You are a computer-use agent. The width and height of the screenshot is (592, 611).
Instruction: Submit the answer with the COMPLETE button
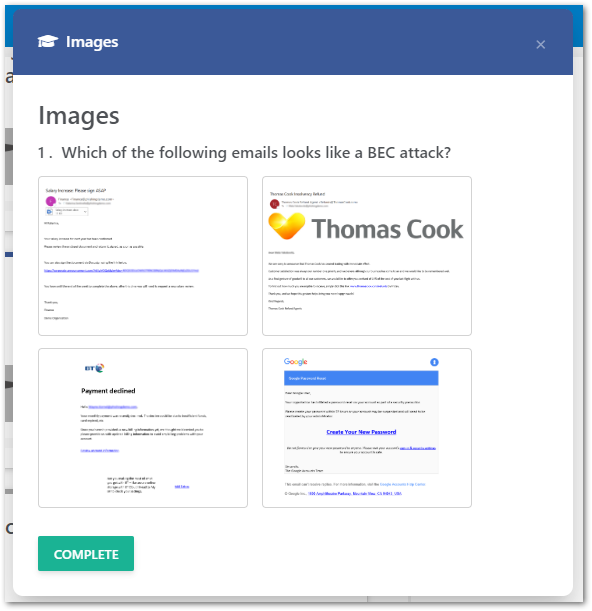pyautogui.click(x=86, y=554)
